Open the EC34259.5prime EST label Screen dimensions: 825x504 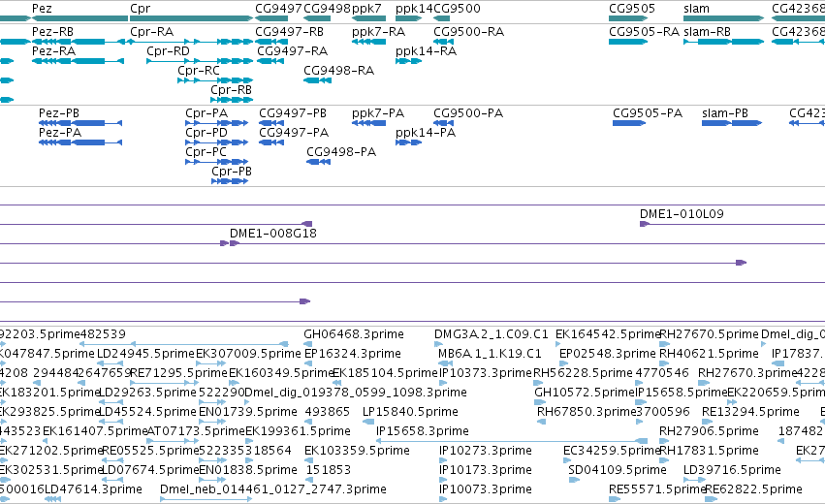(612, 451)
